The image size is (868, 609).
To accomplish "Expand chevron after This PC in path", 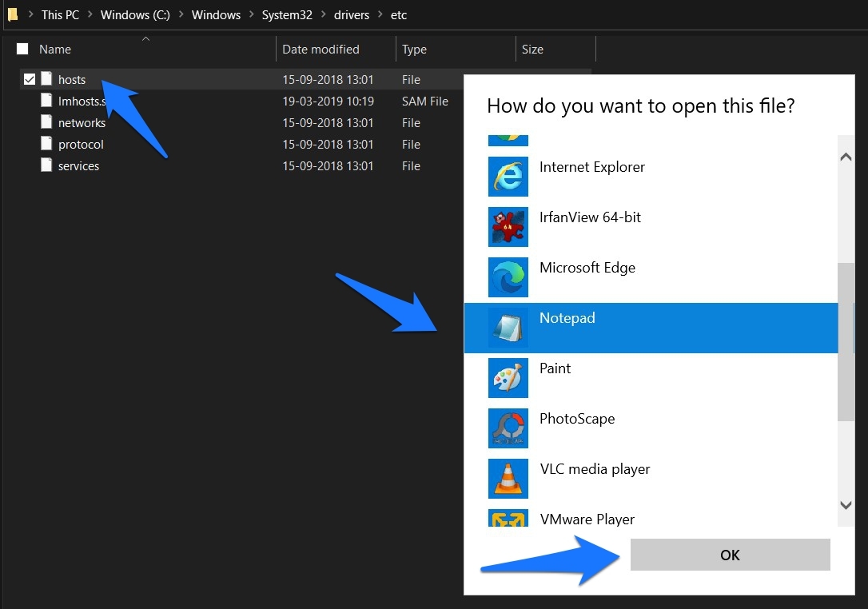I will [90, 15].
